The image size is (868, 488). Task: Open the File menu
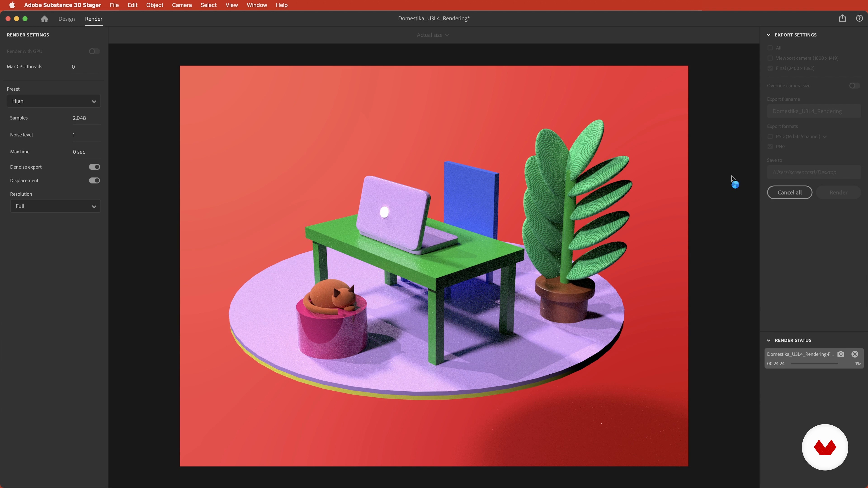(114, 5)
